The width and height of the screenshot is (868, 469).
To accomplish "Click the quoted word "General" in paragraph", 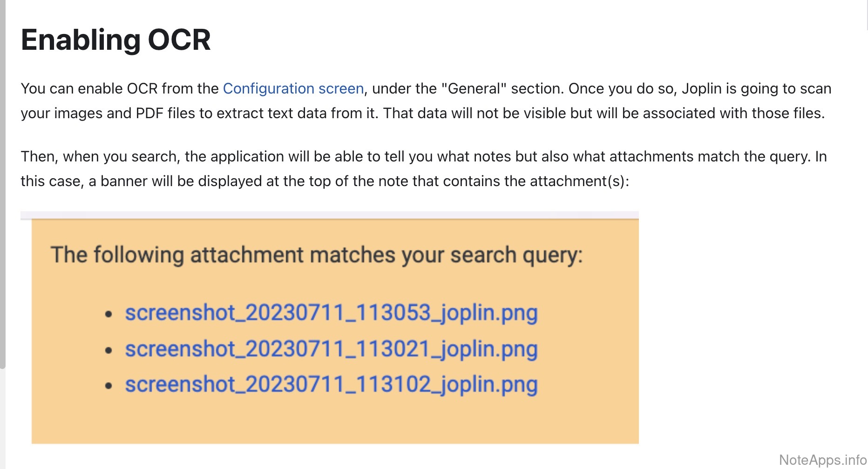I will [x=474, y=88].
